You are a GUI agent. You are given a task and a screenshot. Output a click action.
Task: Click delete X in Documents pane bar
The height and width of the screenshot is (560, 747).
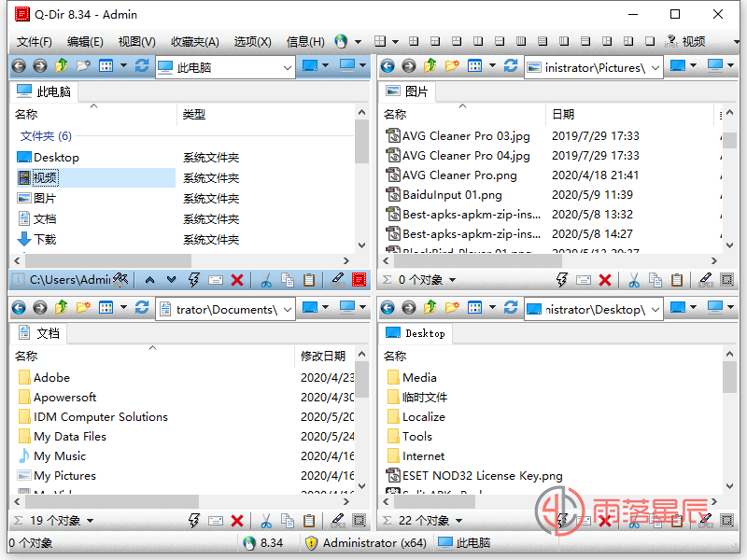[237, 521]
